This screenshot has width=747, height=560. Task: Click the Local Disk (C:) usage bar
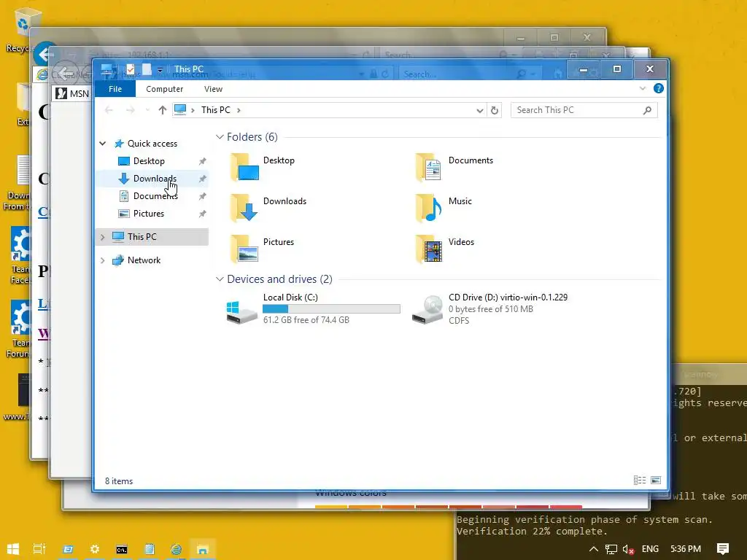coord(332,309)
